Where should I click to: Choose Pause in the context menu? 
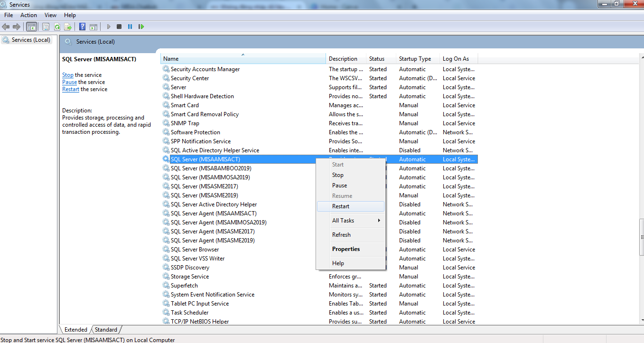pos(350,185)
